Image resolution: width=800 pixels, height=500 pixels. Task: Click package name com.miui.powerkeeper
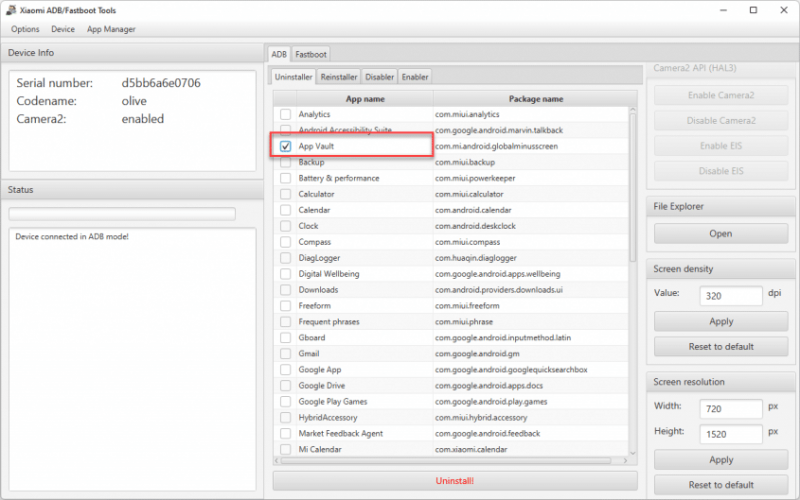click(x=475, y=178)
